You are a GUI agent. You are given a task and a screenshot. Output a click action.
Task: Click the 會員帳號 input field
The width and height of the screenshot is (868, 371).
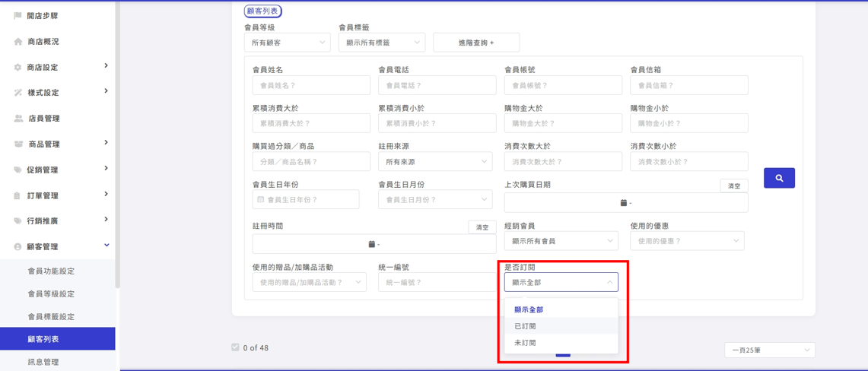tap(563, 85)
